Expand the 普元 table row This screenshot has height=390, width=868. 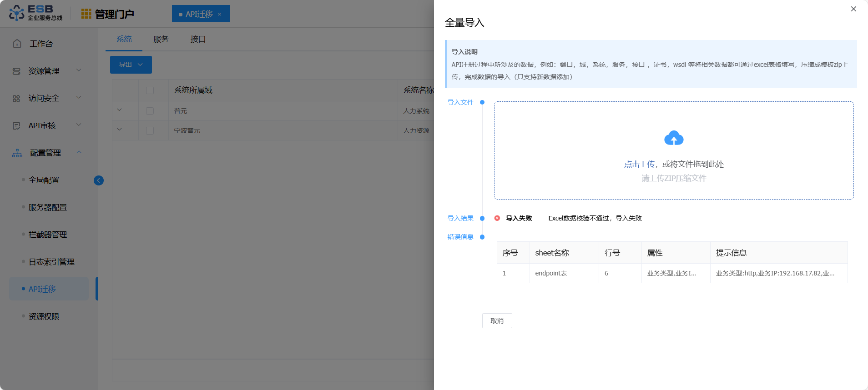[120, 110]
